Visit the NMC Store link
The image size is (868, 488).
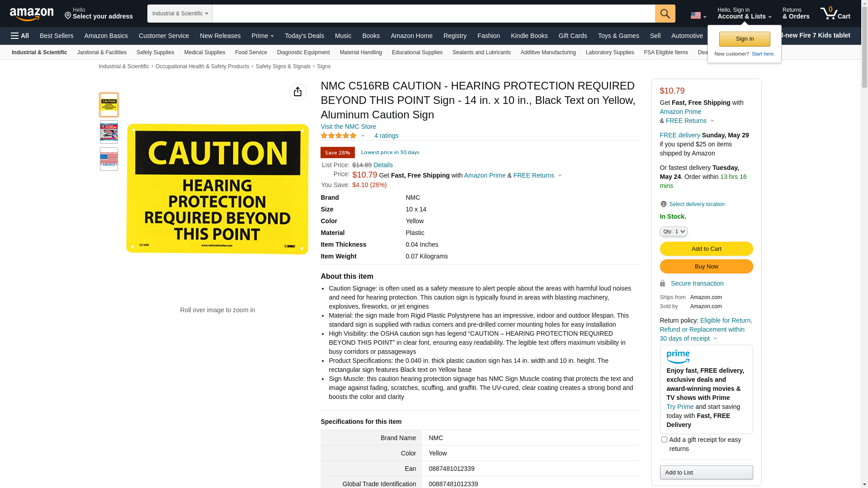(348, 127)
